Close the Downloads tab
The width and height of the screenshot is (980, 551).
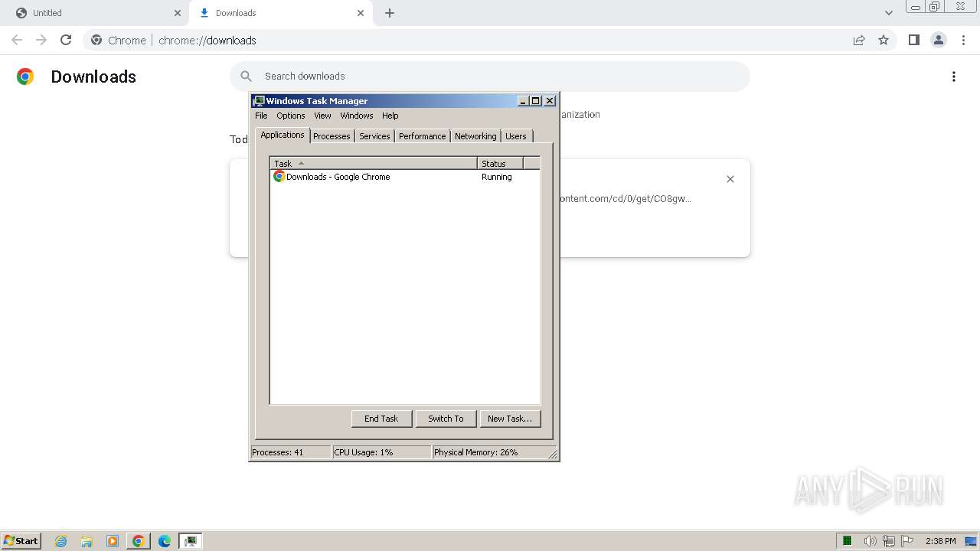[x=361, y=13]
